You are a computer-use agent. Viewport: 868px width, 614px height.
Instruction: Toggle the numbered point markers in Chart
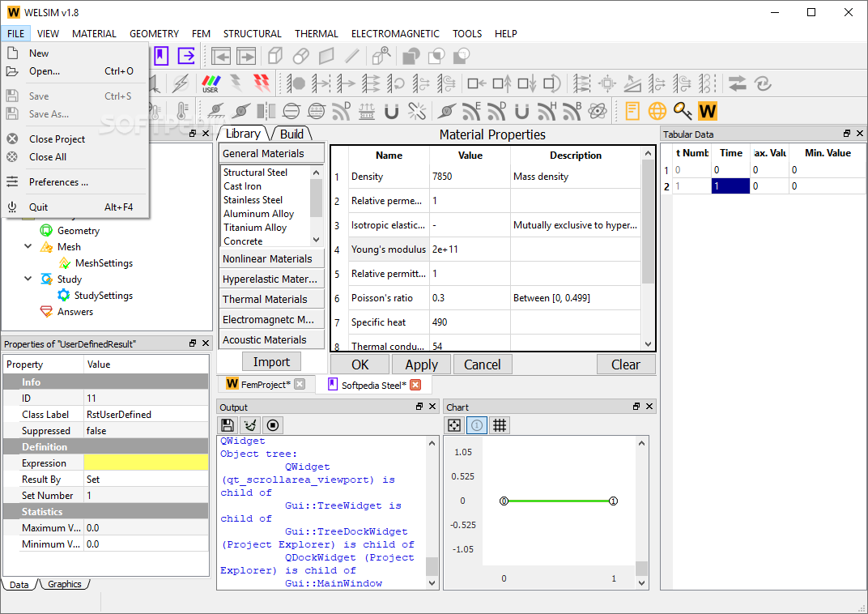pos(477,425)
